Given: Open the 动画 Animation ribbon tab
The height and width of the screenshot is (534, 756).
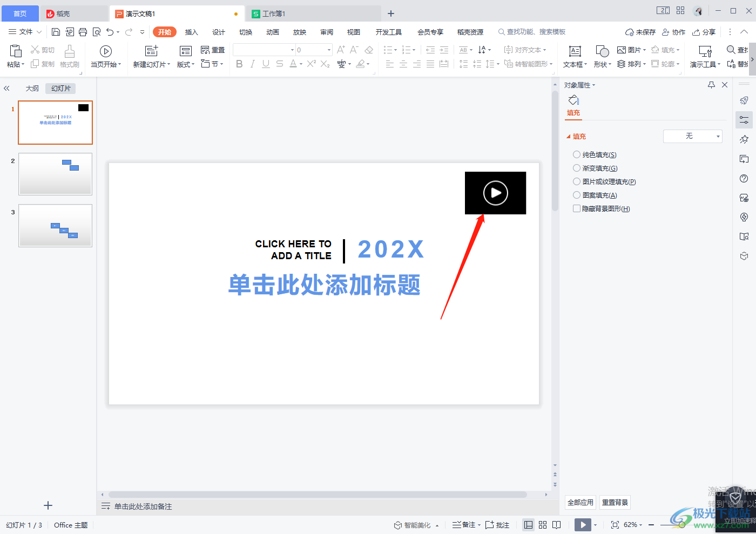Looking at the screenshot, I should [273, 32].
